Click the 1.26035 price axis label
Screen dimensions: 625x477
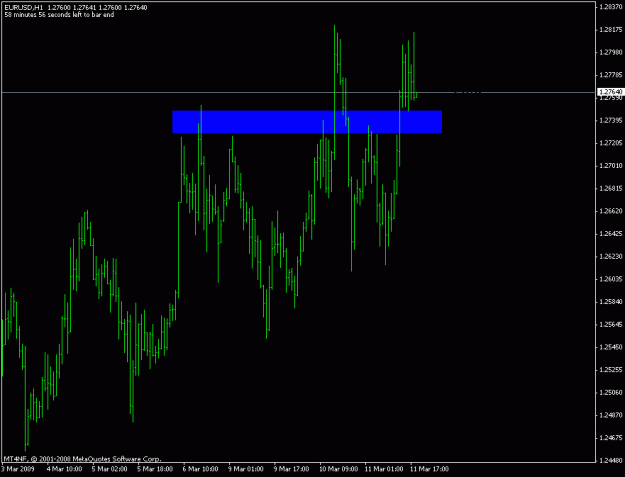click(611, 279)
